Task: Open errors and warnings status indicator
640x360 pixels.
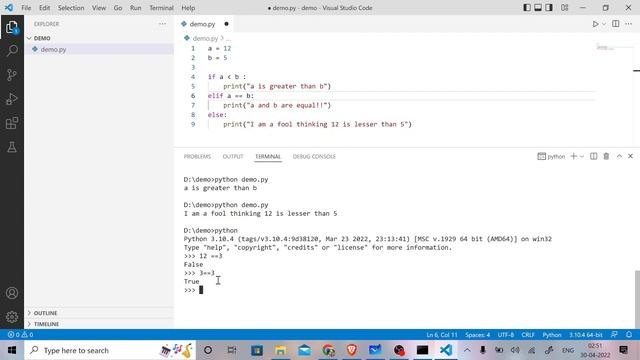Action: coord(20,335)
